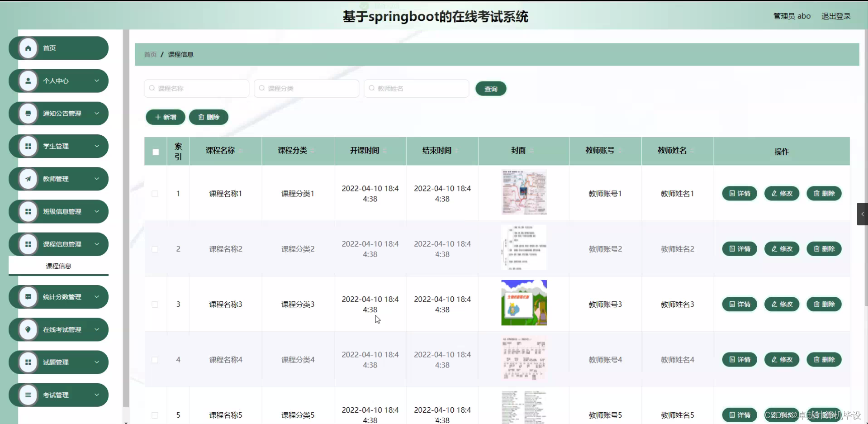The width and height of the screenshot is (868, 424).
Task: Click the person icon for 个人中心
Action: (x=28, y=81)
